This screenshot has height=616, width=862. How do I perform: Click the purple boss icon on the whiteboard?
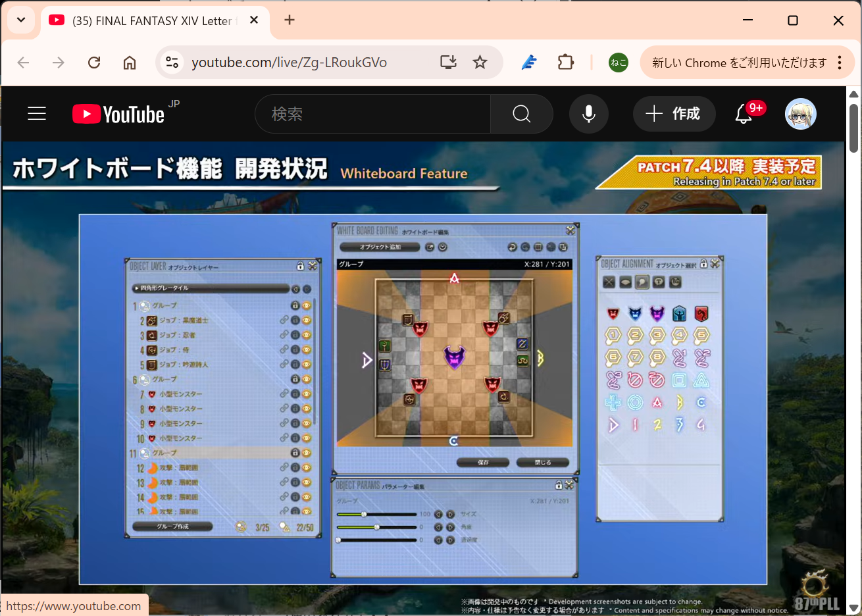[454, 357]
